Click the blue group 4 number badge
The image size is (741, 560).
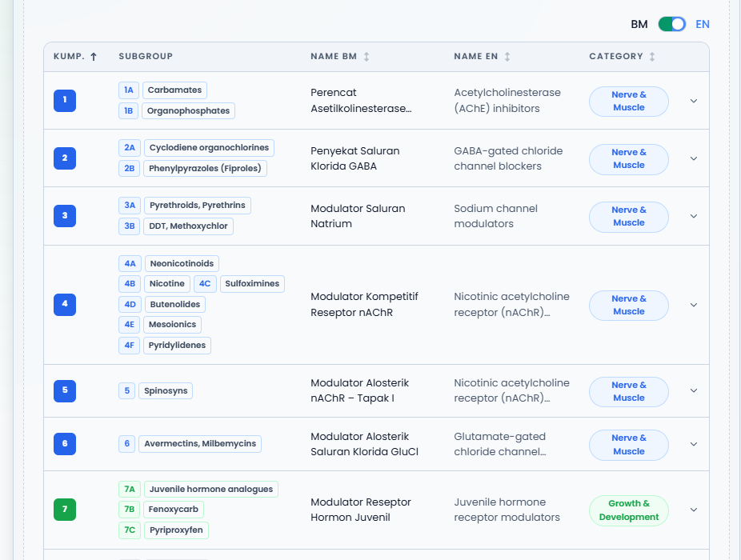pyautogui.click(x=65, y=304)
